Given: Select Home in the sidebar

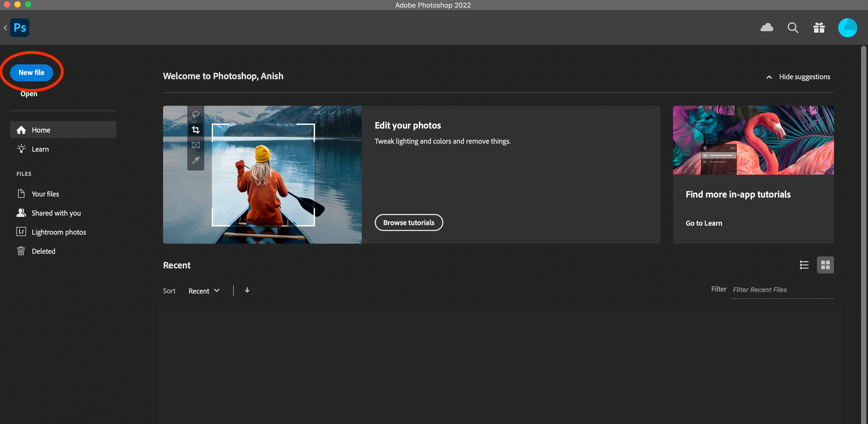Looking at the screenshot, I should click(x=63, y=130).
